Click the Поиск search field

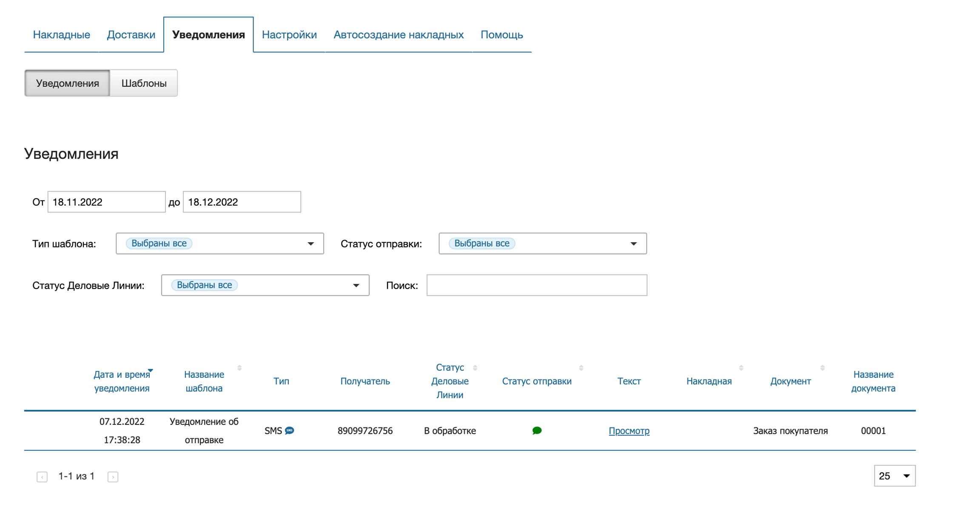536,285
